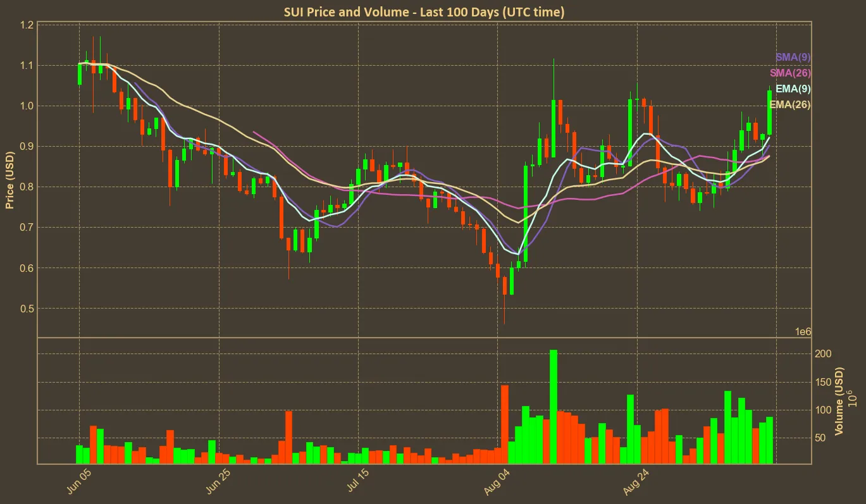Click the 100 volume axis tick
The width and height of the screenshot is (866, 504).
click(822, 410)
